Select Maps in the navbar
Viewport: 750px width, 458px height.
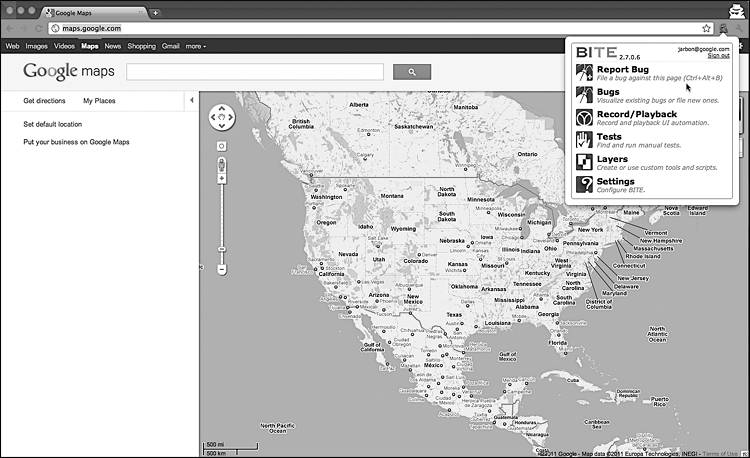tap(89, 46)
